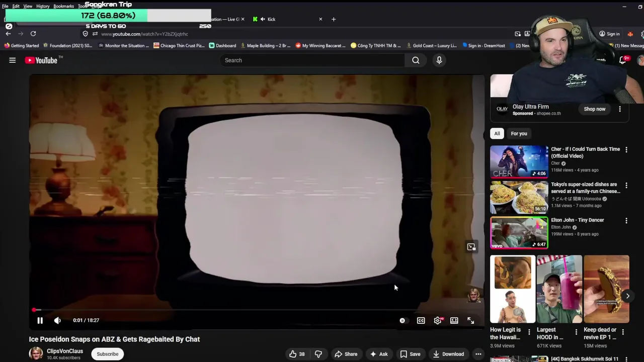Click the Sign in button
Screen dimensions: 644x362
click(x=609, y=34)
